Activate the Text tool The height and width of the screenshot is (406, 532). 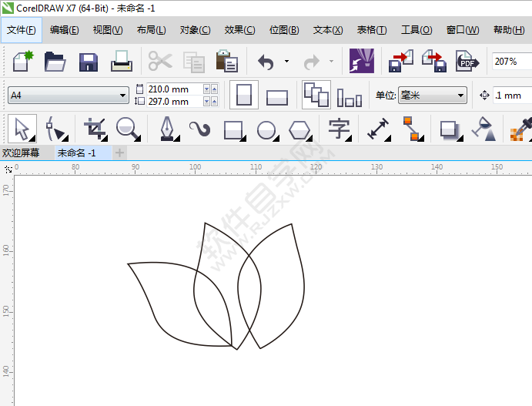pos(339,129)
